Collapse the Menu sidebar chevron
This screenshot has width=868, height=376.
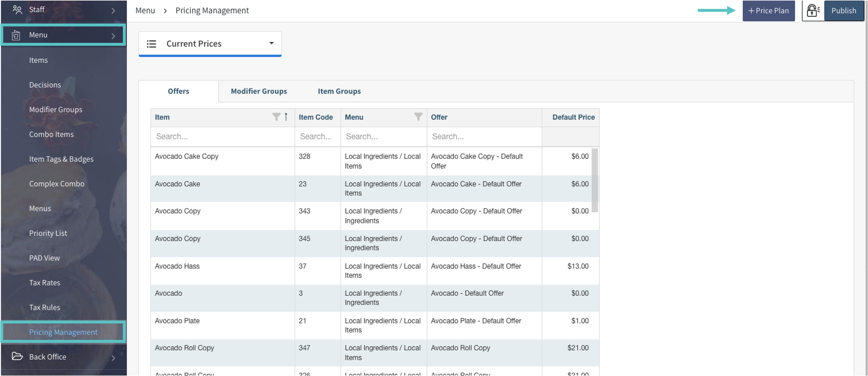click(x=113, y=36)
